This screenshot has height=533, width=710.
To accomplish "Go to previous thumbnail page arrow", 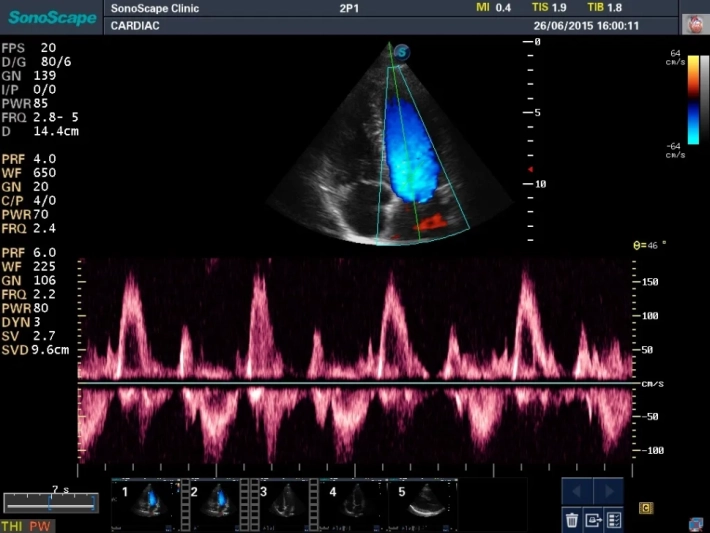I will point(576,491).
